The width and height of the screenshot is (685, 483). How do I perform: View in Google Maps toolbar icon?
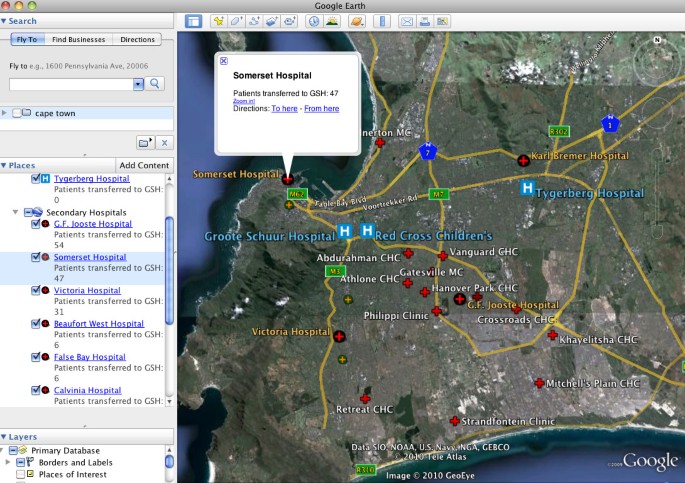click(442, 21)
